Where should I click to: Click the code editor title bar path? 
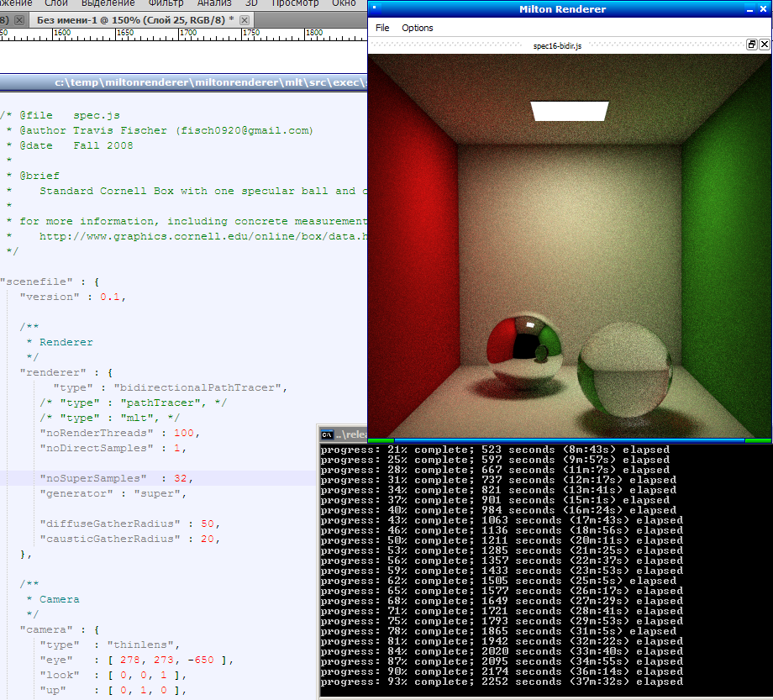point(210,82)
